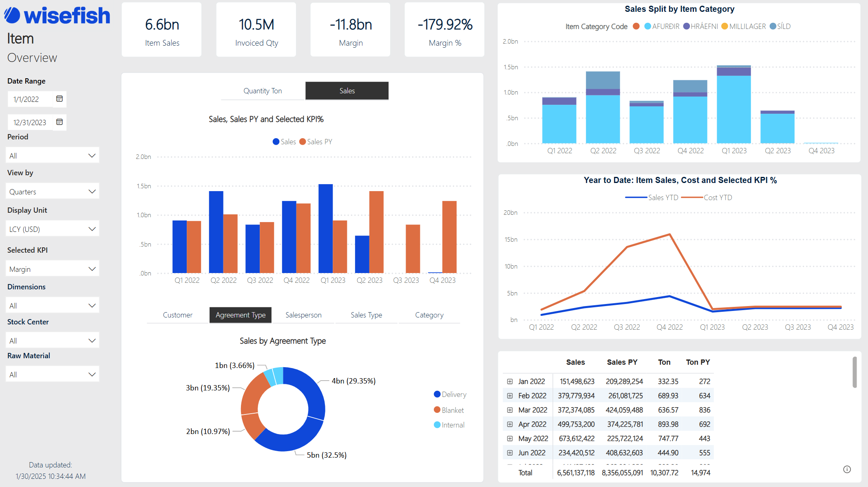
Task: Expand the Mar 2022 row plus icon
Action: pyautogui.click(x=510, y=410)
